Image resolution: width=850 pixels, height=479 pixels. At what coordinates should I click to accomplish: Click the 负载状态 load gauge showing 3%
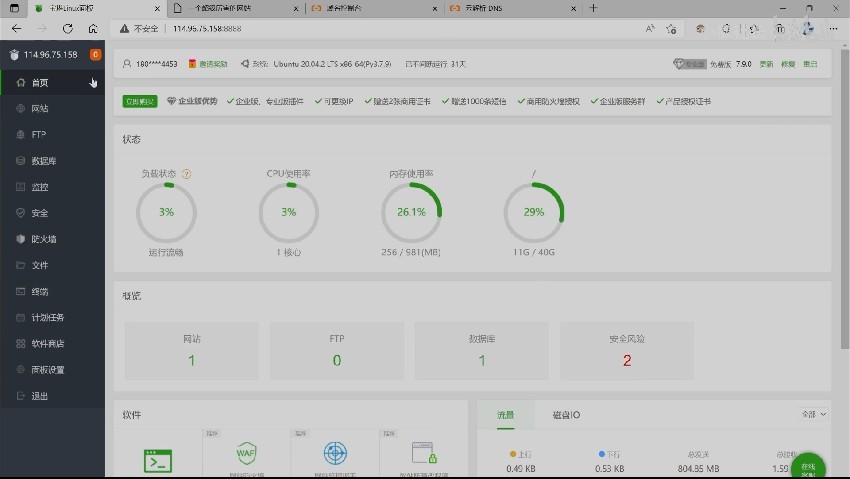tap(166, 212)
